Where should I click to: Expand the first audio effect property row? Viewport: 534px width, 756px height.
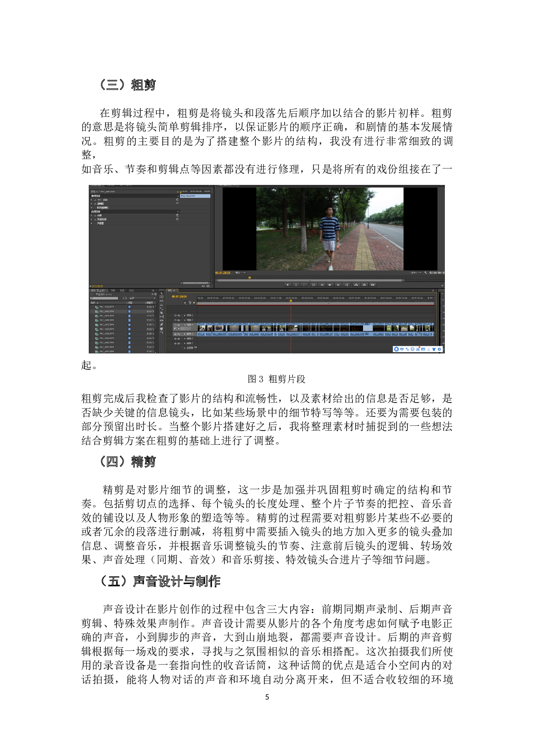pyautogui.click(x=91, y=216)
